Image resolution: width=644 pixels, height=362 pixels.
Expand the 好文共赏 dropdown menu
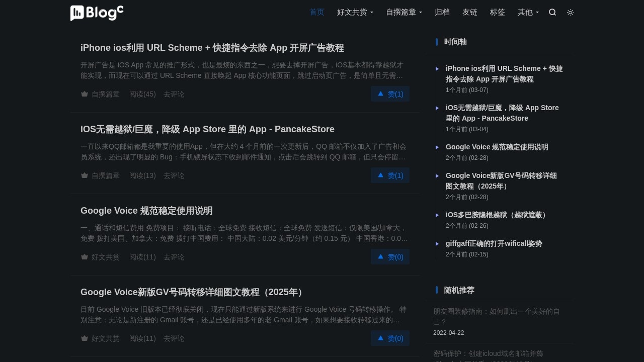click(355, 12)
